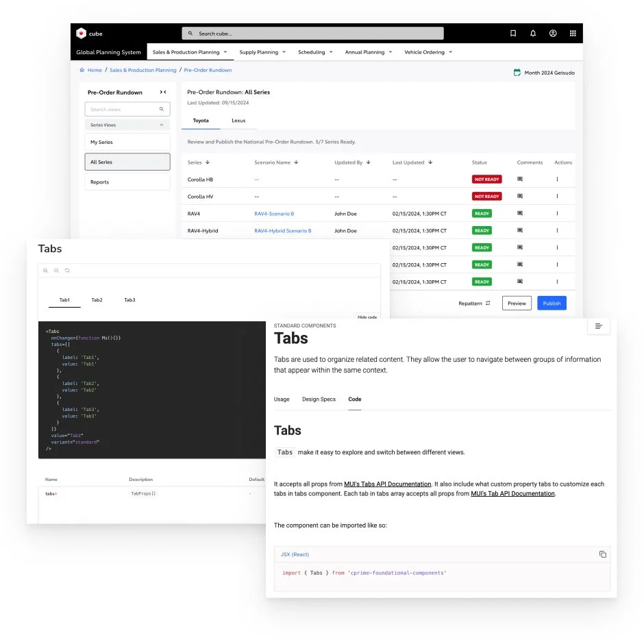Expand Supply Planning dropdown

262,52
